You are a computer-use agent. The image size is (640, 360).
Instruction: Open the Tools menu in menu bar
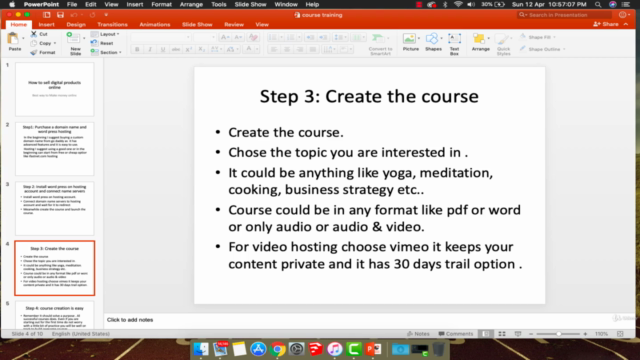coord(219,4)
